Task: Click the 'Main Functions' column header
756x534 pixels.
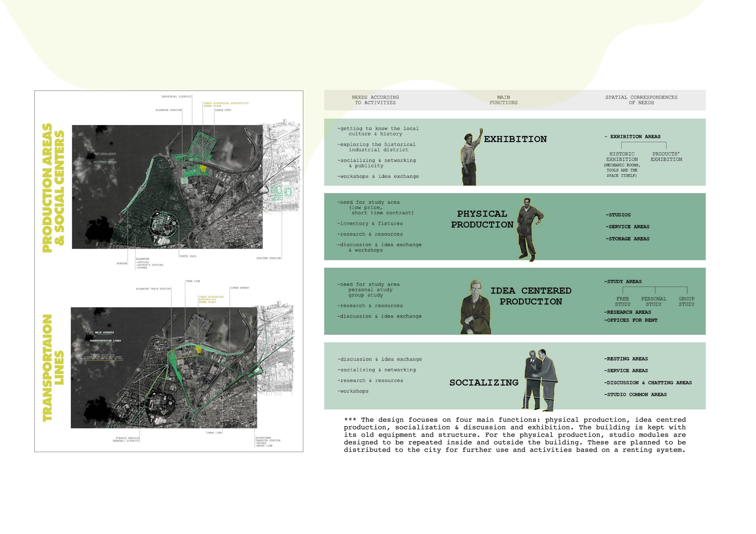Action: [x=503, y=100]
